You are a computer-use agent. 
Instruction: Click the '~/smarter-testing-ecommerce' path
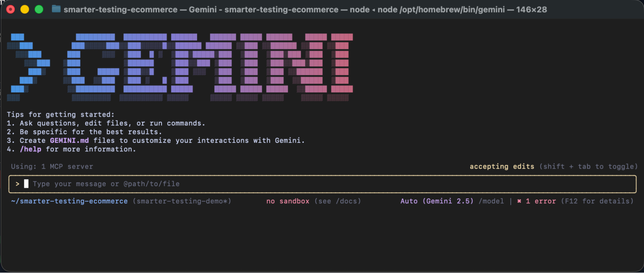click(69, 201)
